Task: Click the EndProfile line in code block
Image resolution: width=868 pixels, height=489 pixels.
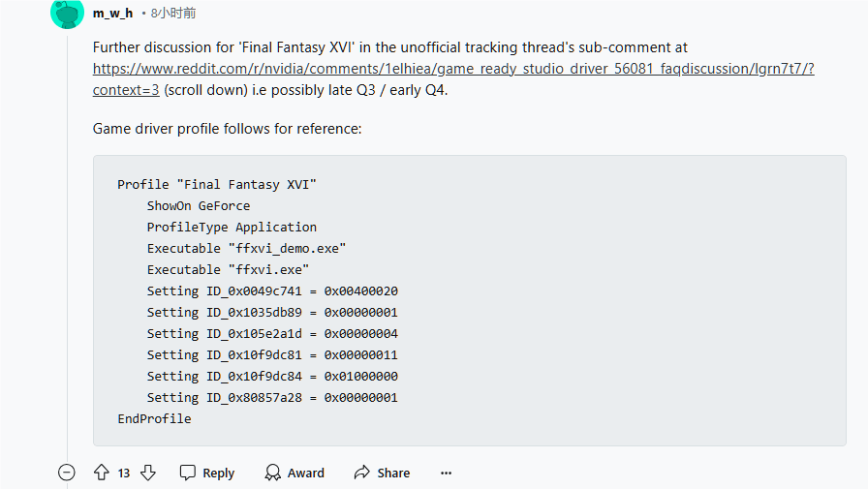Action: (154, 418)
